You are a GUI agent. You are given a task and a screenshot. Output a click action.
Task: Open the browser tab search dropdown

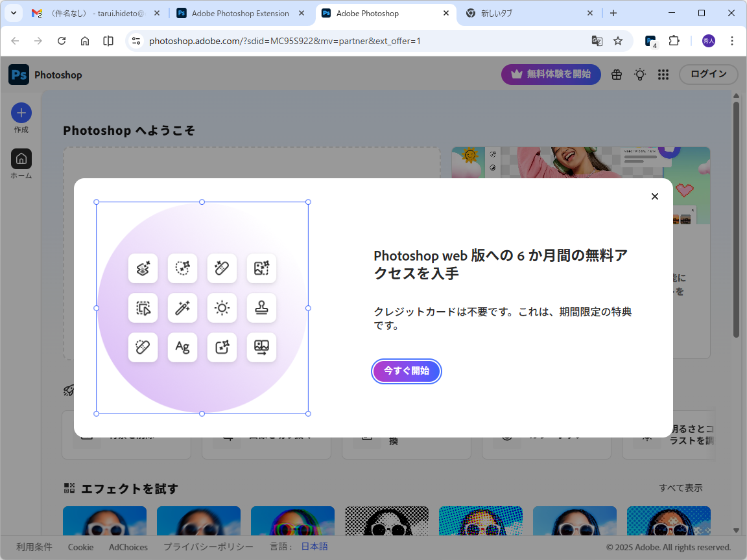(13, 13)
